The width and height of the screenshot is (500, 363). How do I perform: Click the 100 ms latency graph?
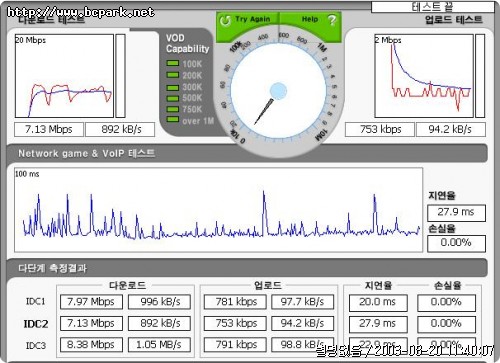[218, 210]
